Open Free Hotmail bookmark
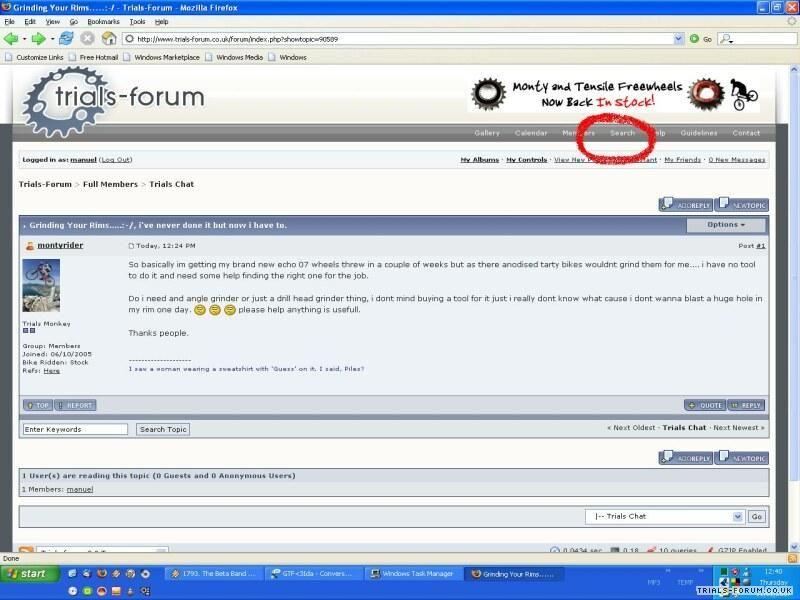Viewport: 800px width, 600px height. coord(93,57)
